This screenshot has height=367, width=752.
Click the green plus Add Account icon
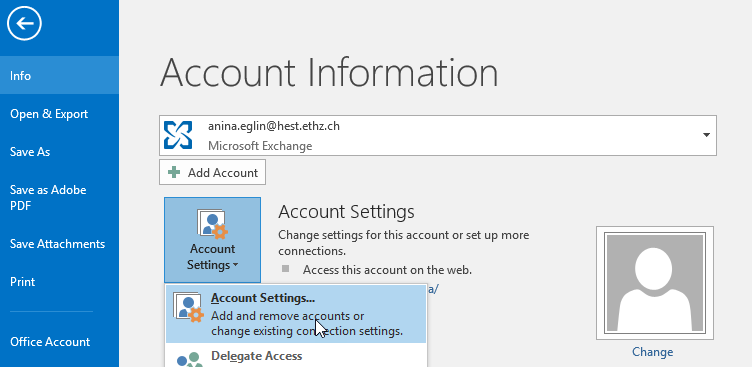174,172
